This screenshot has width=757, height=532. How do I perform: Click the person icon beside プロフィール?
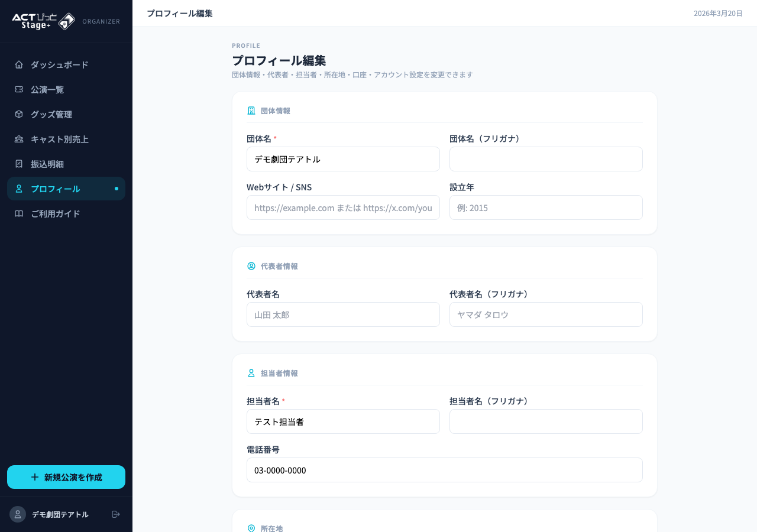19,189
